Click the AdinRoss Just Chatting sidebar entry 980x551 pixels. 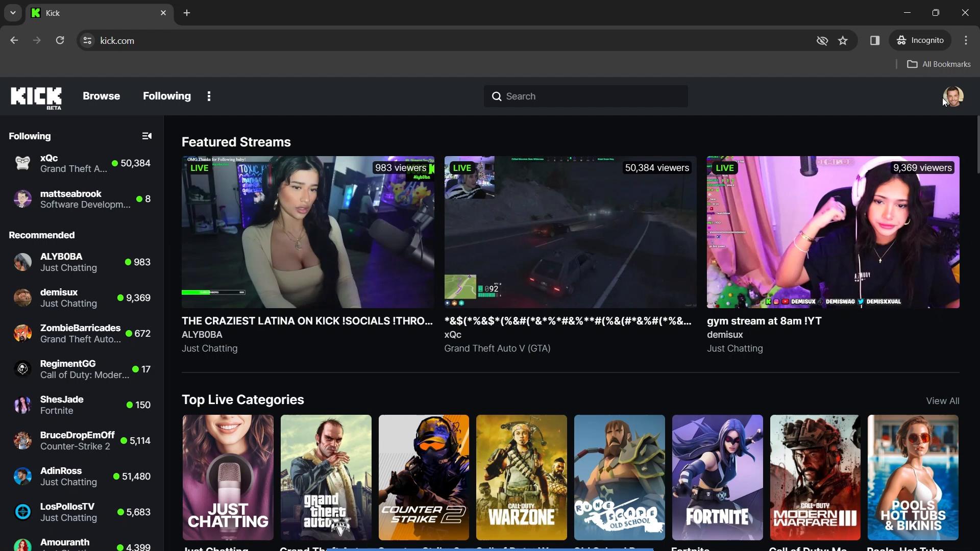(x=81, y=477)
